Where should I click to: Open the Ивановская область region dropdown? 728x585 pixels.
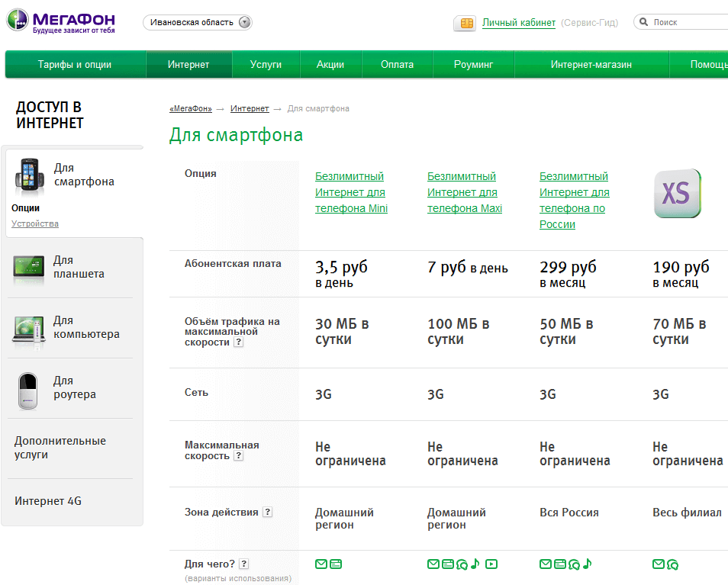point(198,22)
